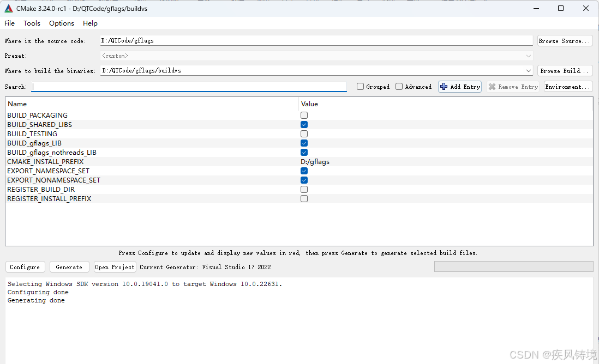The image size is (599, 364).
Task: Click the 'Generating done' log line
Action: coord(37,301)
